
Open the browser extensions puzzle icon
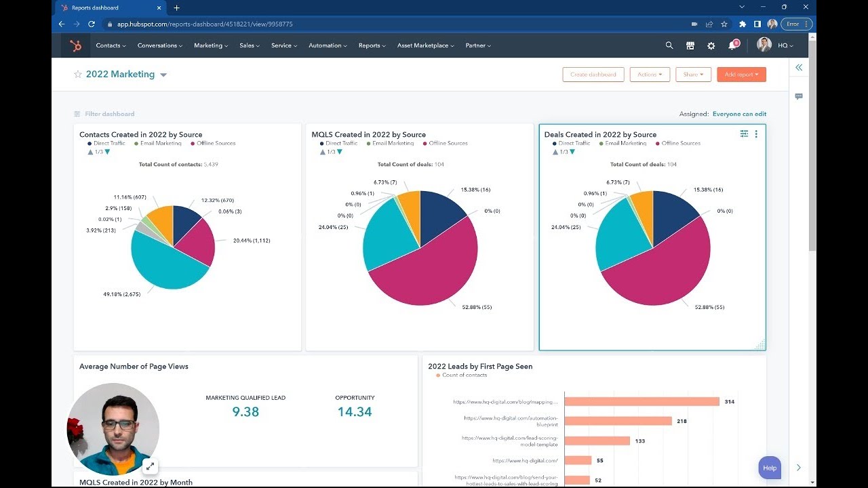(x=743, y=24)
